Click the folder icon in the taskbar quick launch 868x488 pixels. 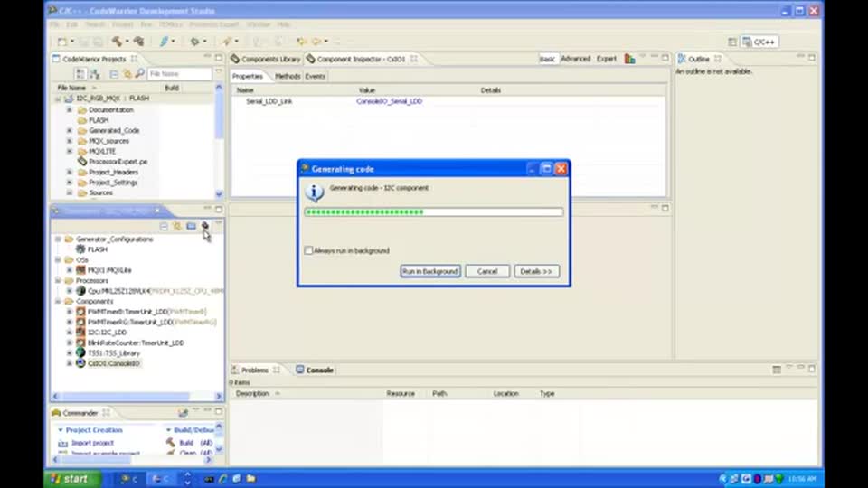[250, 479]
